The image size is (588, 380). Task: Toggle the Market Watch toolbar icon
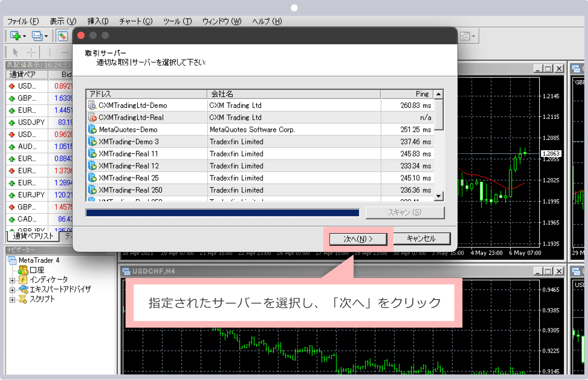(62, 36)
